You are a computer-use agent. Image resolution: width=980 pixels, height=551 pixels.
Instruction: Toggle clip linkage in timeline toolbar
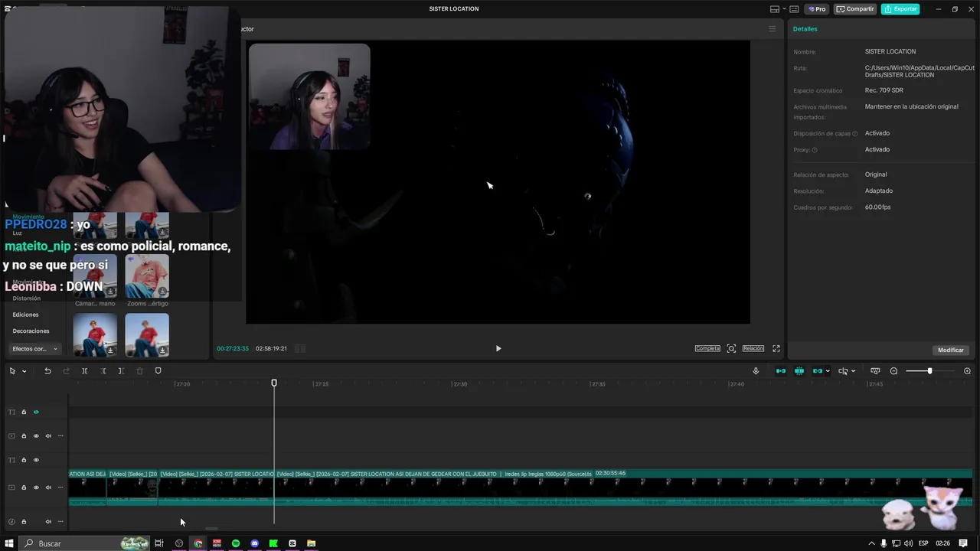[x=818, y=371]
